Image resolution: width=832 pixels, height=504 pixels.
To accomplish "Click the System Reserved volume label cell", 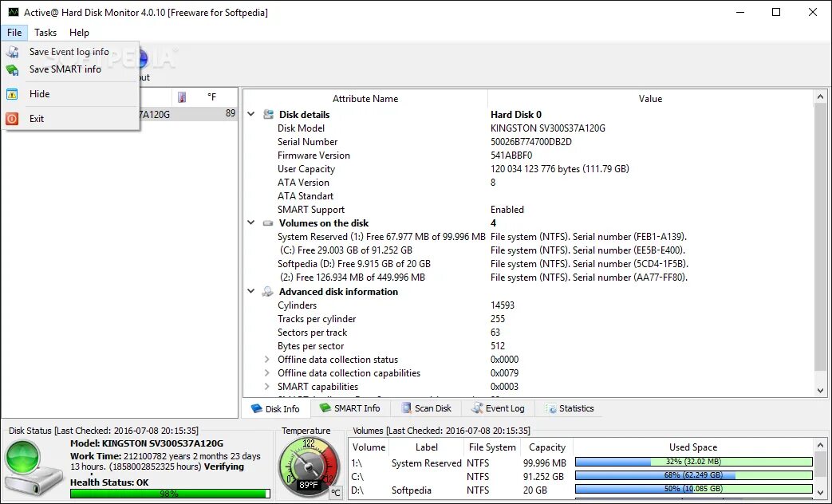I will click(427, 463).
